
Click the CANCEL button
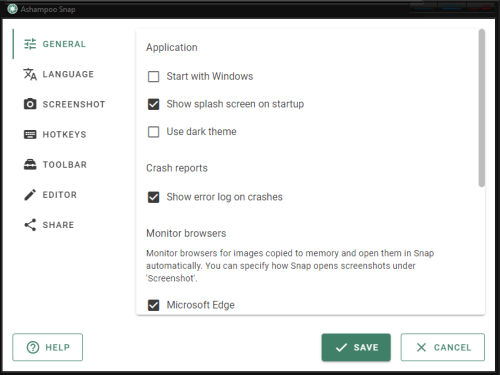[443, 347]
